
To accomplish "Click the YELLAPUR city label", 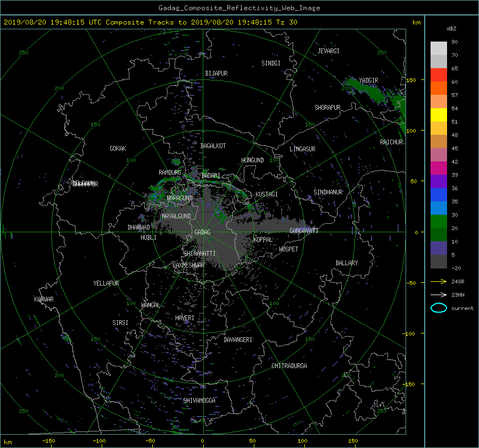I will pyautogui.click(x=106, y=283).
